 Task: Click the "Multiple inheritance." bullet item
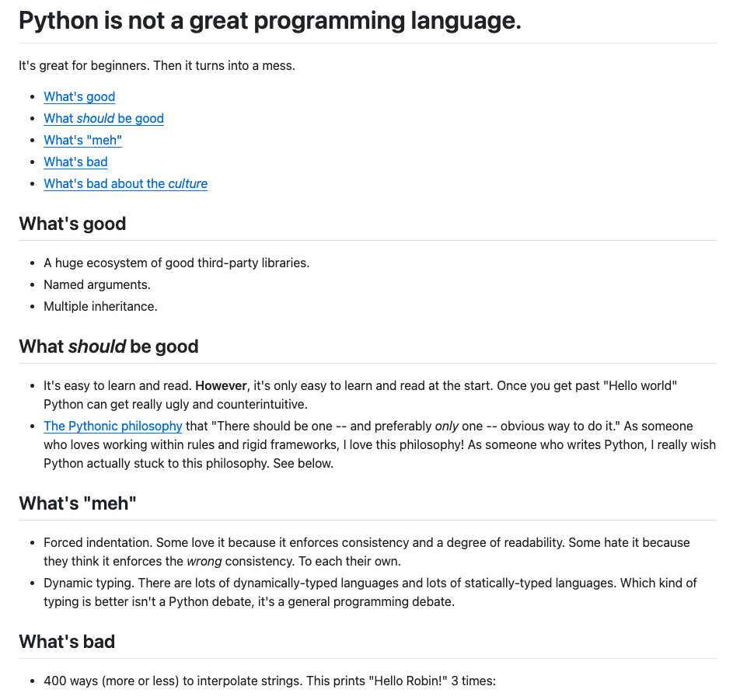(x=100, y=306)
